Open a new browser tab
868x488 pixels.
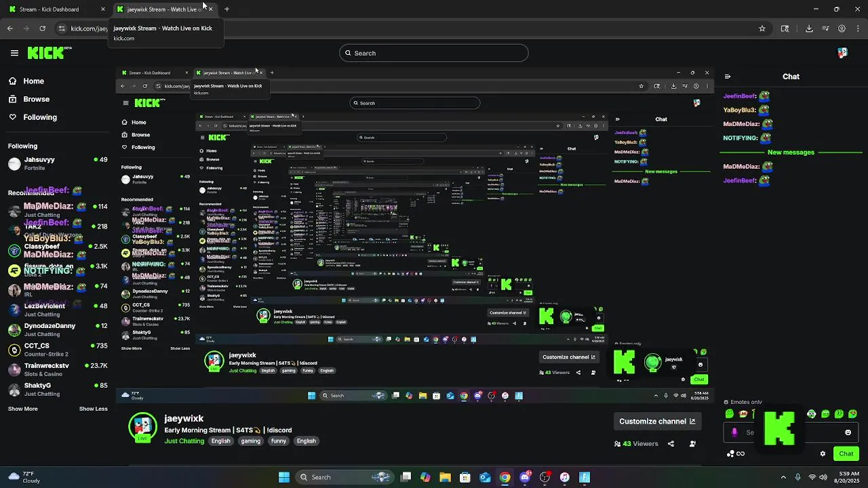[x=226, y=9]
